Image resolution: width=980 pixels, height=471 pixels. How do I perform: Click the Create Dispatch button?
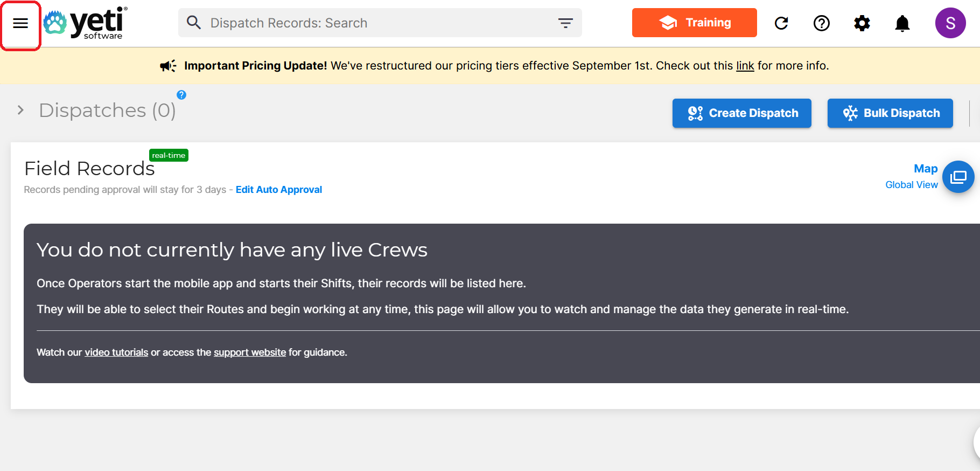pos(741,113)
